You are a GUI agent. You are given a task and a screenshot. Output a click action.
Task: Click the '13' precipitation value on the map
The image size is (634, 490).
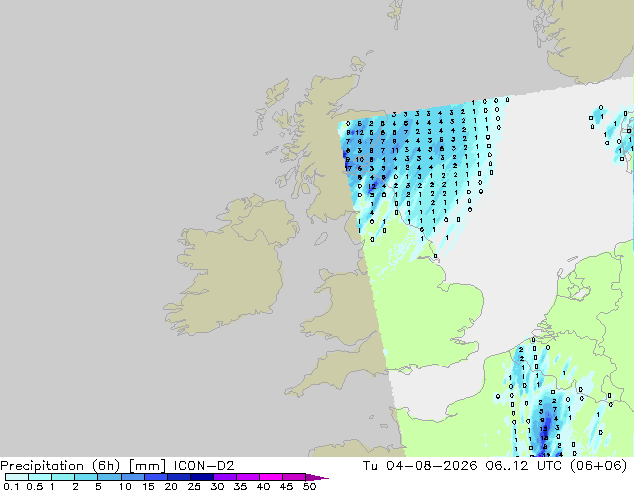point(544,429)
